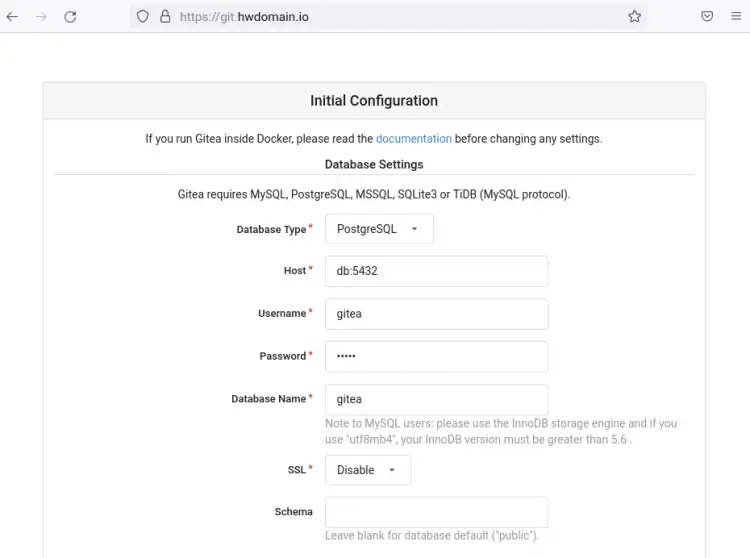The image size is (750, 558).
Task: Click the Database Type label
Action: [271, 230]
